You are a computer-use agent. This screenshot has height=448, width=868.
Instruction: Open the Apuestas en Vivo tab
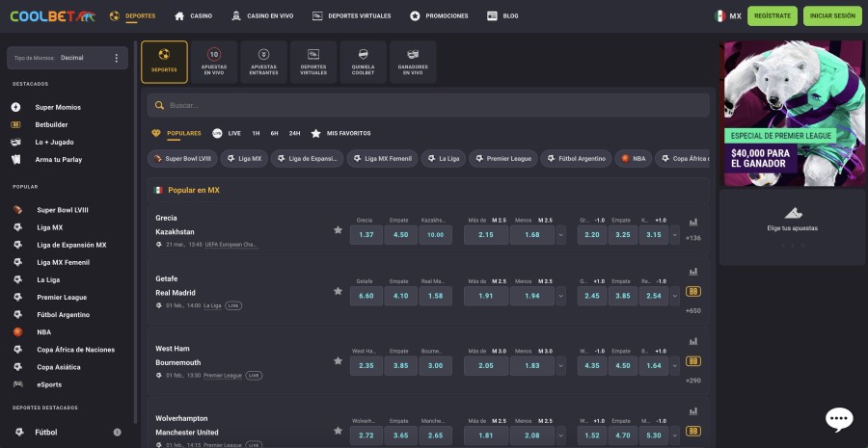[214, 62]
